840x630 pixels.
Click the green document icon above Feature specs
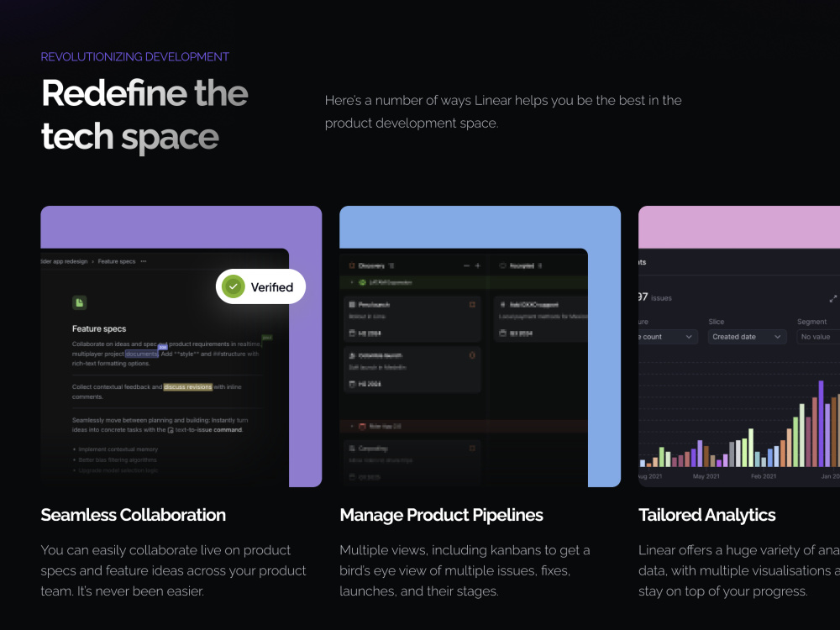(79, 302)
